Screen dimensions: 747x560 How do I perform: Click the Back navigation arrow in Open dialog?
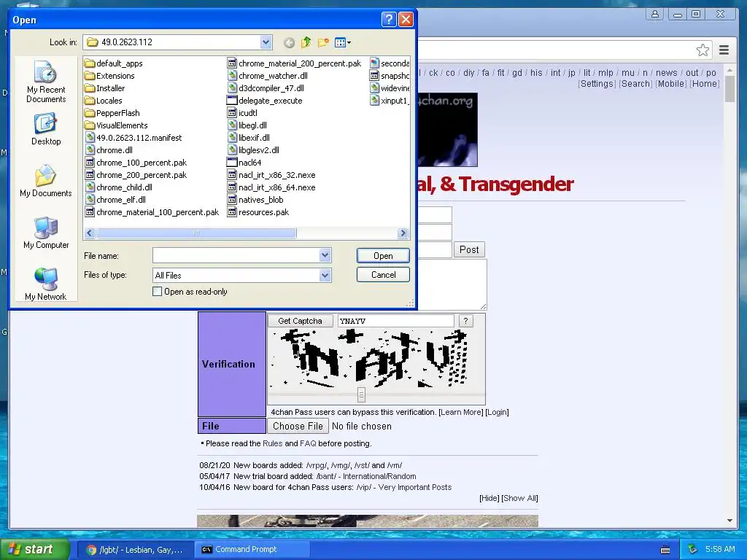click(x=289, y=43)
